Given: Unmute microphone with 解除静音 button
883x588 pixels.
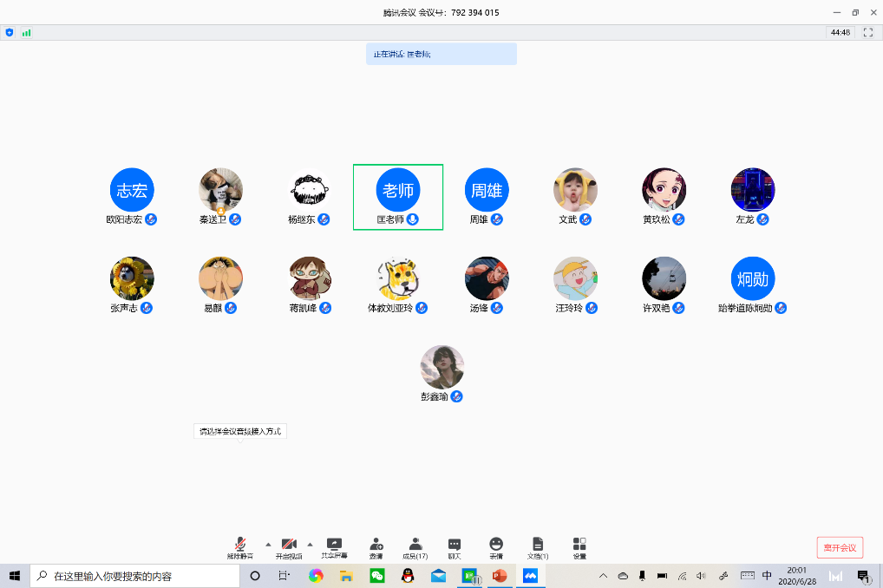Looking at the screenshot, I should (x=240, y=547).
